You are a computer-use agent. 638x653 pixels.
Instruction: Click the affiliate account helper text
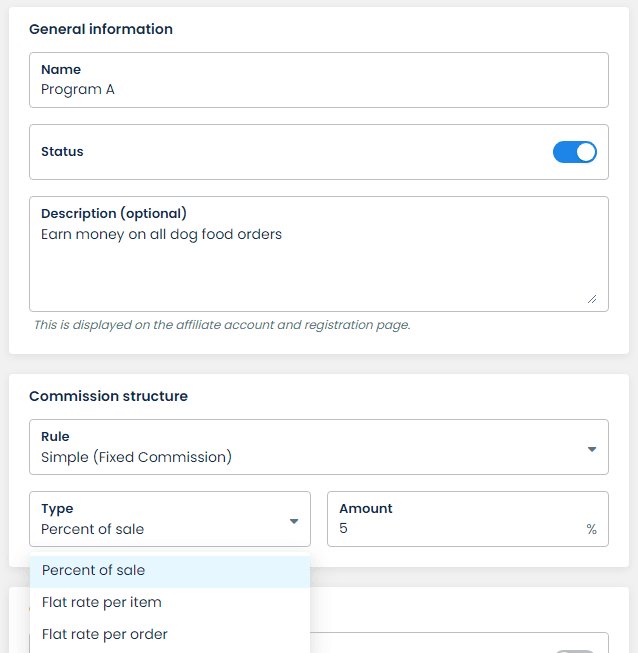222,325
